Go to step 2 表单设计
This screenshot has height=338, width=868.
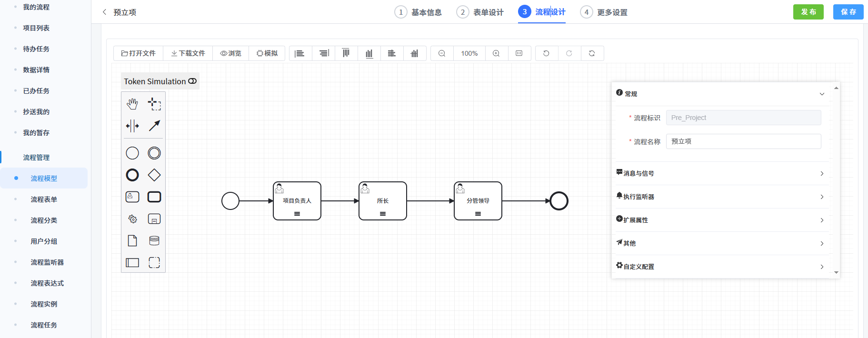click(x=480, y=12)
